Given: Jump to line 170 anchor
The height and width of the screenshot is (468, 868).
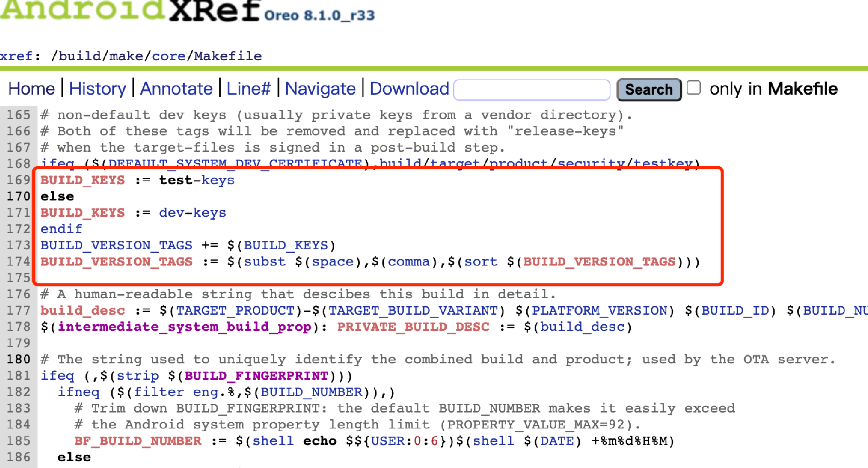Looking at the screenshot, I should [18, 196].
